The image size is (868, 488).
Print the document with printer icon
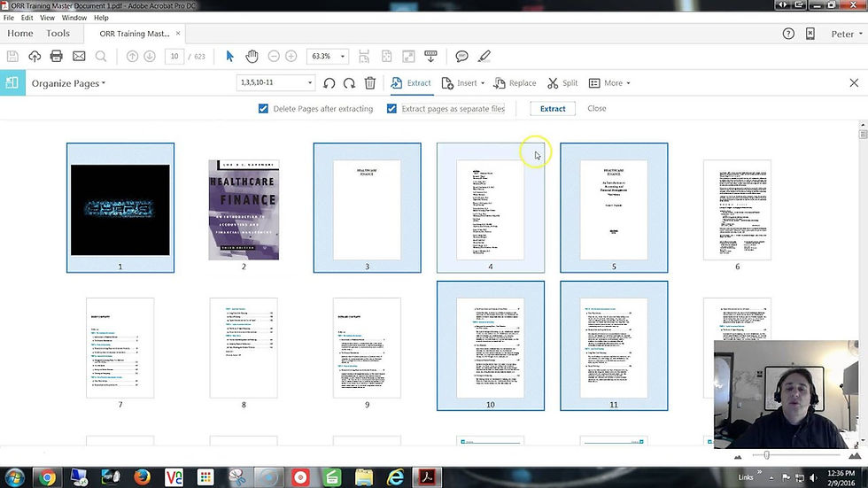57,56
